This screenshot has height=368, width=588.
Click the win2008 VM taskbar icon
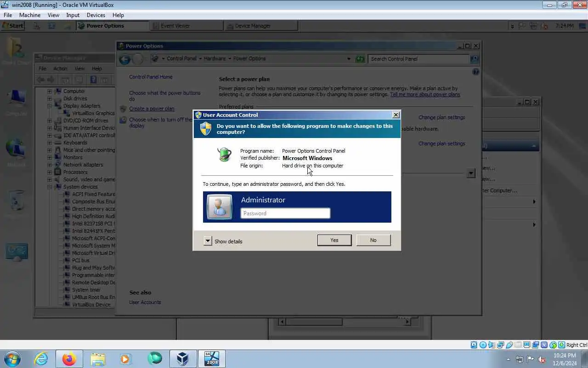tap(211, 359)
